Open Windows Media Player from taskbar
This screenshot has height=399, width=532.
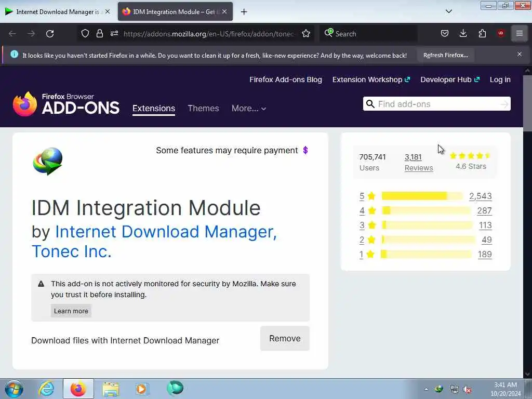pos(142,389)
